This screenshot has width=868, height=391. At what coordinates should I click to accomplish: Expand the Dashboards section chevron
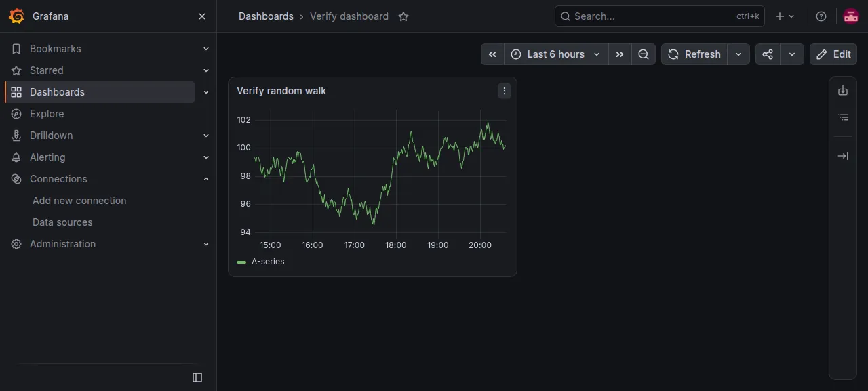click(x=206, y=92)
